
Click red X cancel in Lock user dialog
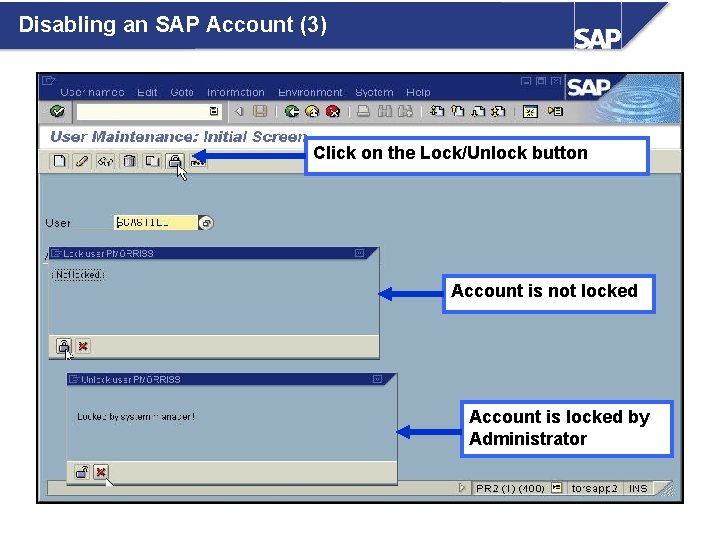(83, 346)
